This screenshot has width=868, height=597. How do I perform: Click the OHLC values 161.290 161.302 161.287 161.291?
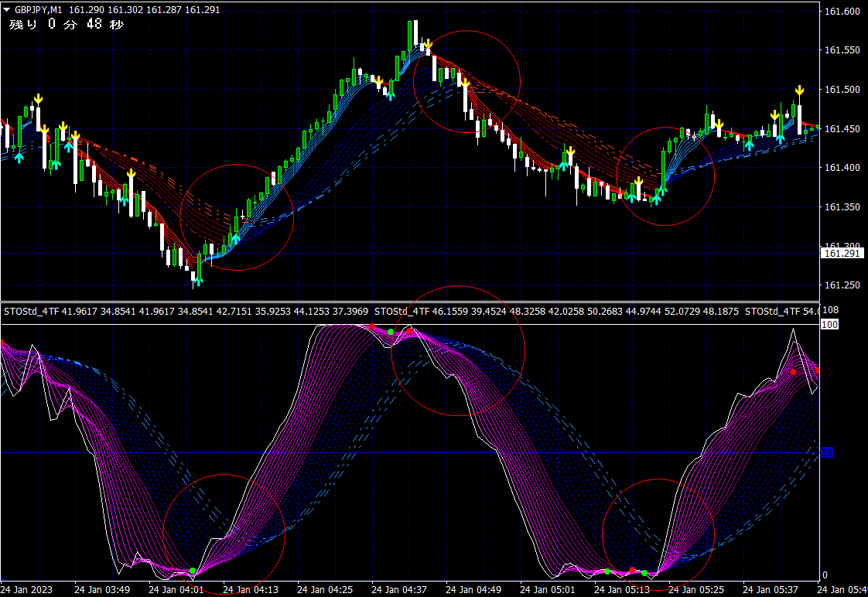click(145, 10)
